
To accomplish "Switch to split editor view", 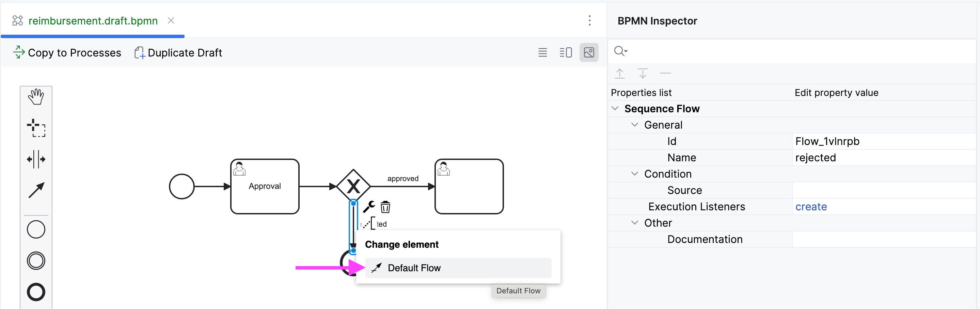I will point(566,52).
